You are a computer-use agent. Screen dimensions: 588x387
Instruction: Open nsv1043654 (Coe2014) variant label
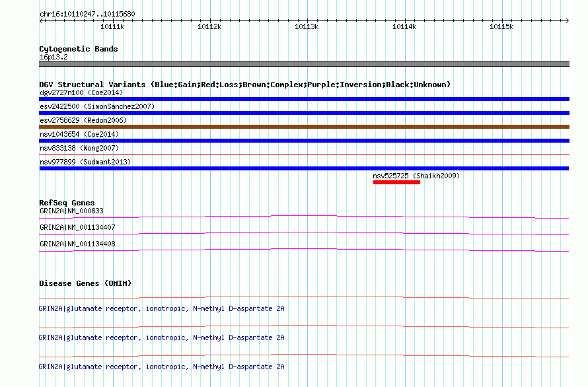79,134
